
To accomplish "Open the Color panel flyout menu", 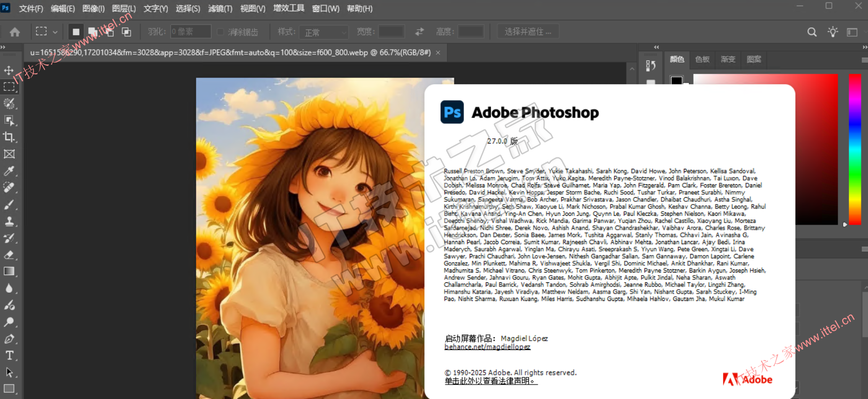I will point(864,60).
